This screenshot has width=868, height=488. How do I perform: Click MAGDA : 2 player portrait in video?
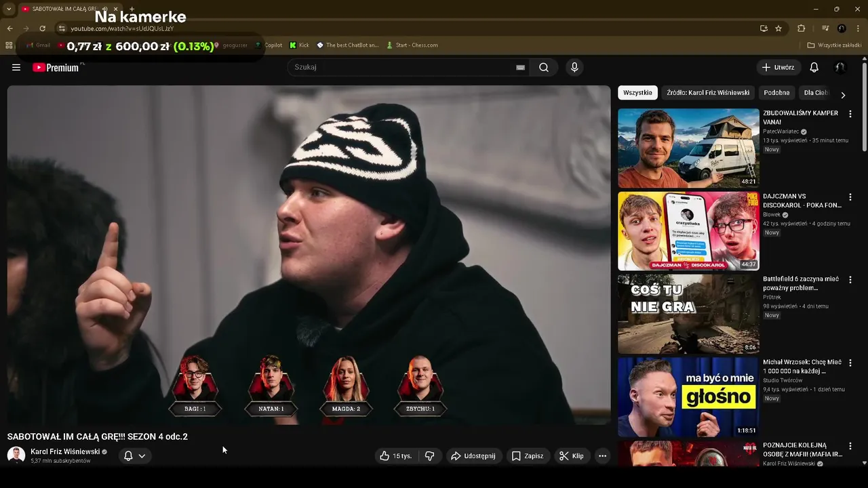point(346,385)
